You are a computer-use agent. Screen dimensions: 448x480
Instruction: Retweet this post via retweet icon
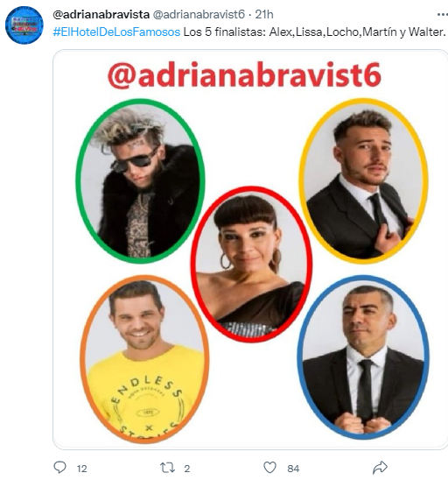[x=167, y=468]
